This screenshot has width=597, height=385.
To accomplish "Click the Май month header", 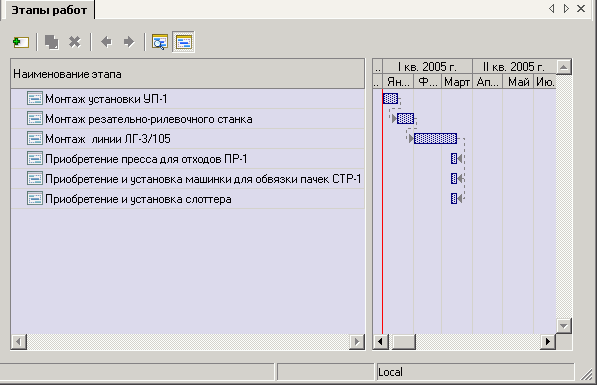I will (x=518, y=81).
